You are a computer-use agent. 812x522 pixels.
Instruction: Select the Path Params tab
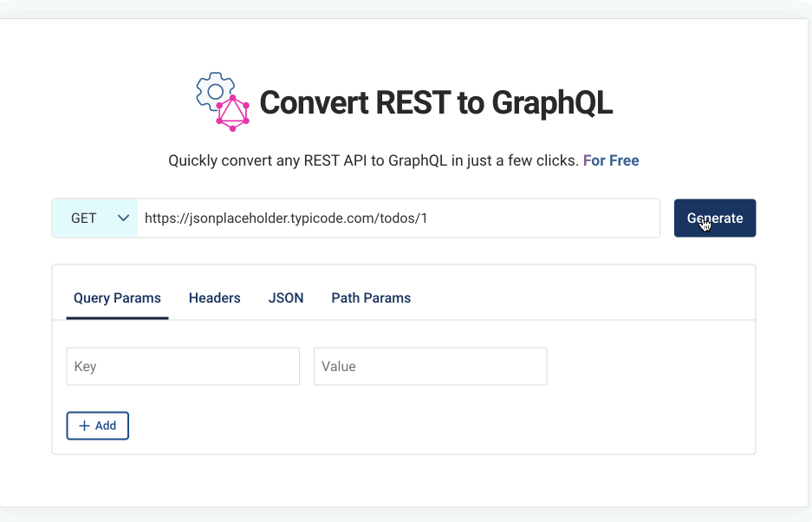click(x=371, y=298)
